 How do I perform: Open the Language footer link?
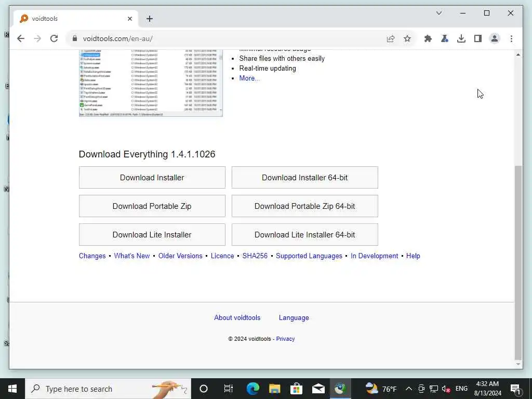(294, 317)
